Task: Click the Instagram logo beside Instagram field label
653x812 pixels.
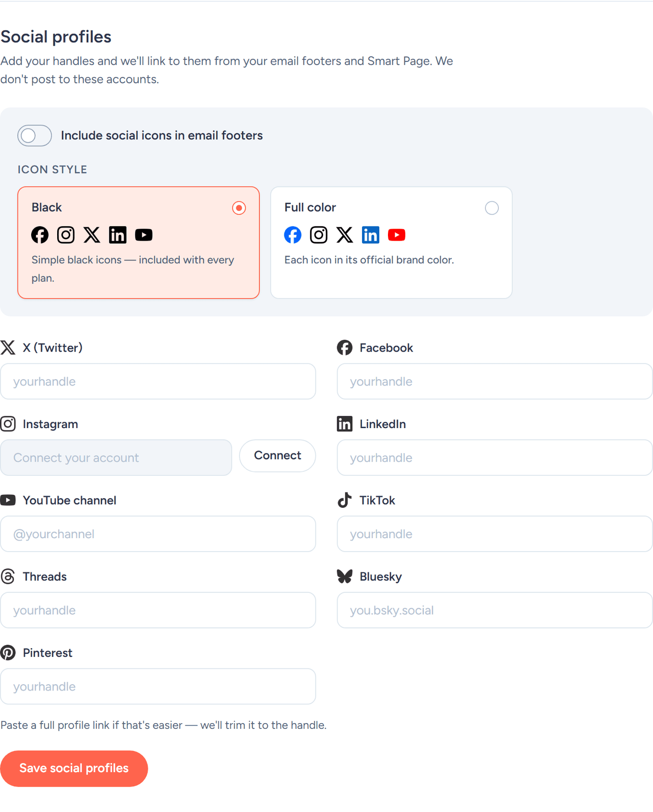Action: pyautogui.click(x=8, y=424)
